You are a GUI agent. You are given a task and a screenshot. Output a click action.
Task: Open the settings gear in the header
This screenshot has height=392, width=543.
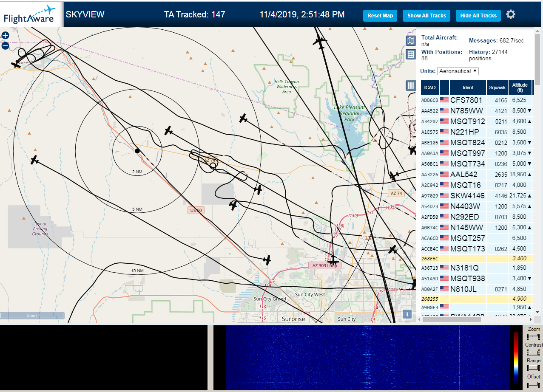click(x=511, y=14)
